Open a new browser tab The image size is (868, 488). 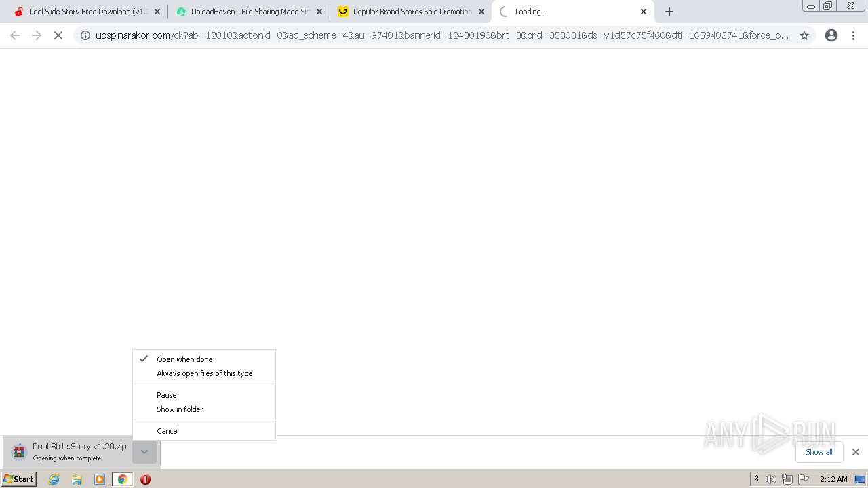669,12
